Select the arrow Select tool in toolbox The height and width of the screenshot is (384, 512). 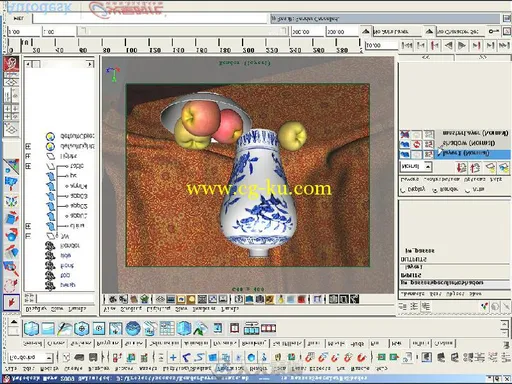(x=11, y=303)
